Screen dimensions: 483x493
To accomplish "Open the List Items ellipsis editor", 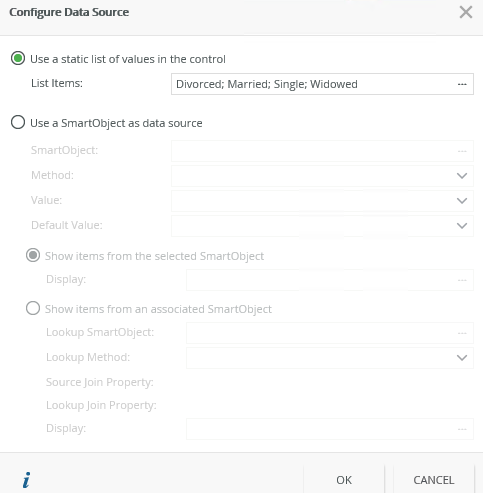I will point(462,84).
